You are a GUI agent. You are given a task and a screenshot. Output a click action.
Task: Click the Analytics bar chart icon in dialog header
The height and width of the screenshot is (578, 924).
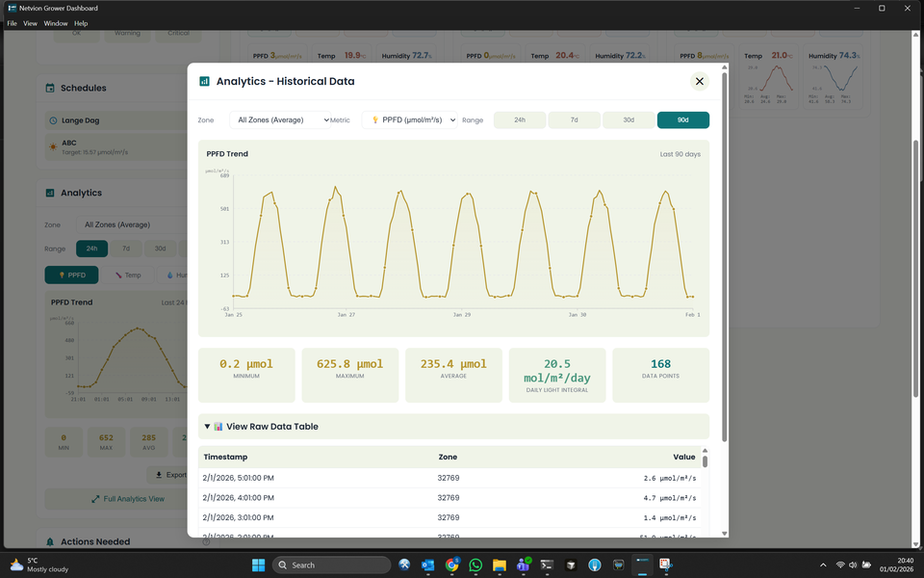(204, 82)
